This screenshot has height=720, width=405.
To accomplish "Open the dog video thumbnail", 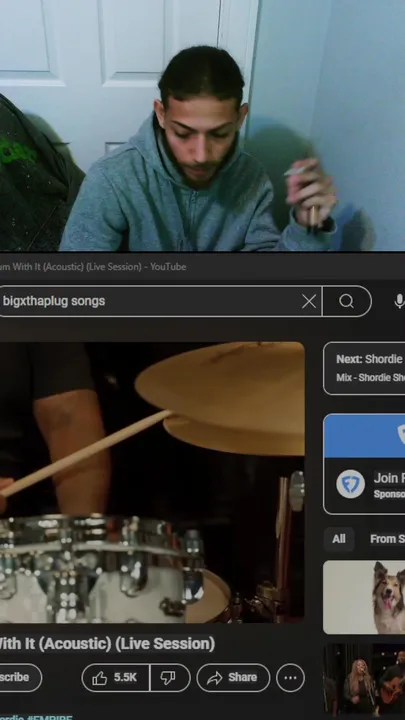I will click(364, 597).
